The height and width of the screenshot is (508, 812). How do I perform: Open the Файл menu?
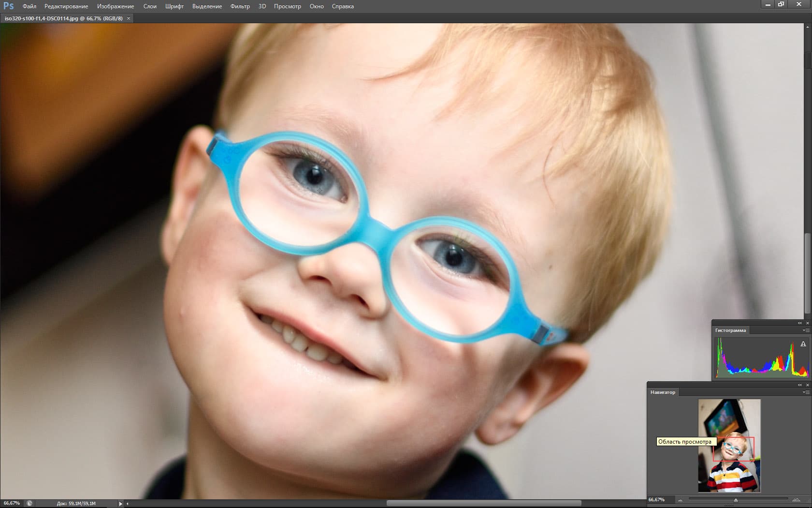29,6
